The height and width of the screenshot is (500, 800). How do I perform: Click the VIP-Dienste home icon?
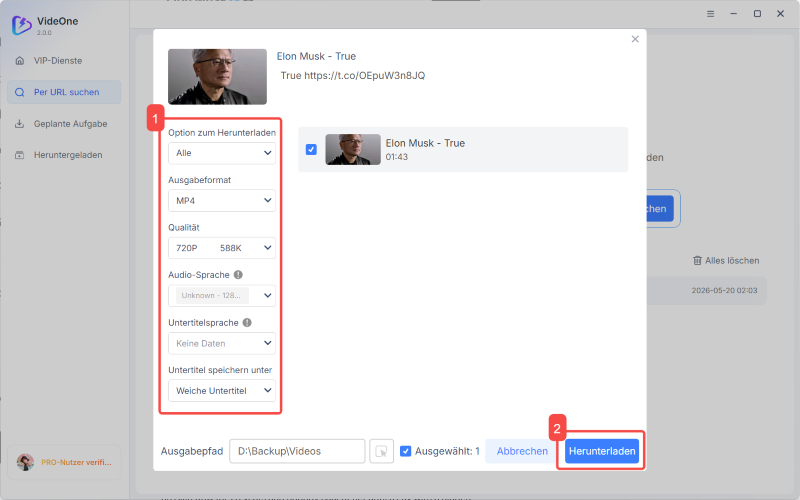(20, 61)
